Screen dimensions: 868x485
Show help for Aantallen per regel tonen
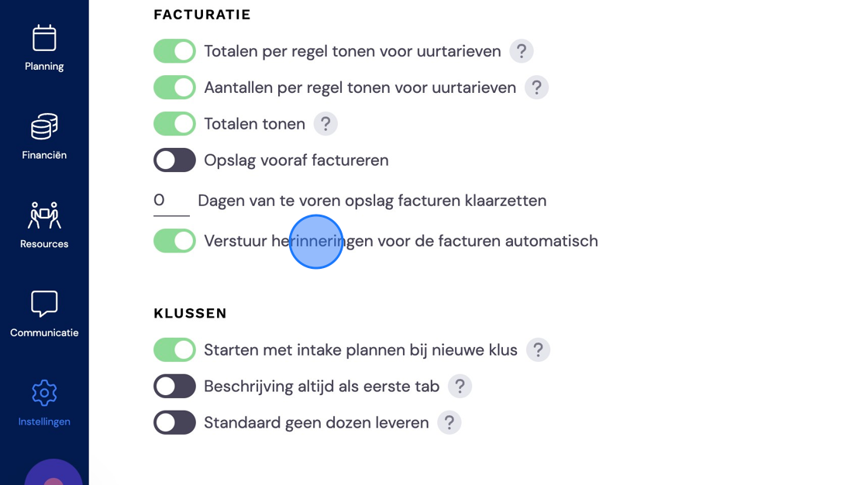pyautogui.click(x=536, y=88)
